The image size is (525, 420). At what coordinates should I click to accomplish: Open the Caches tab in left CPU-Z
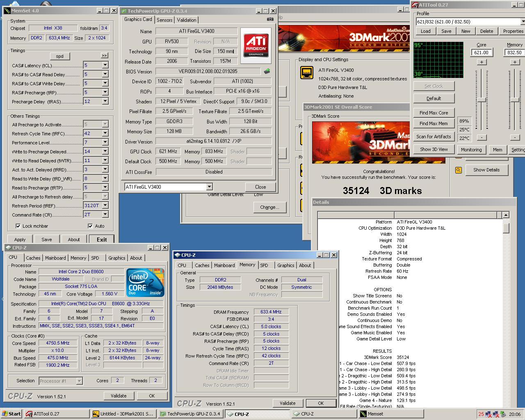click(33, 258)
